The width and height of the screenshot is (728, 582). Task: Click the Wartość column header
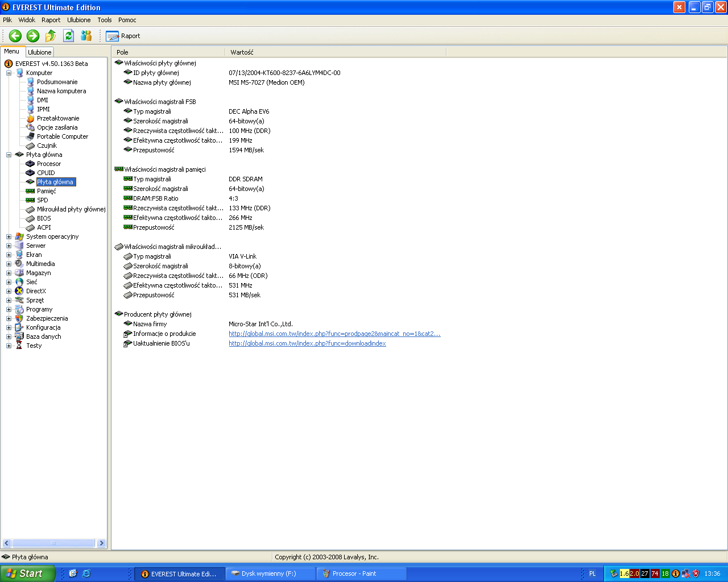336,52
